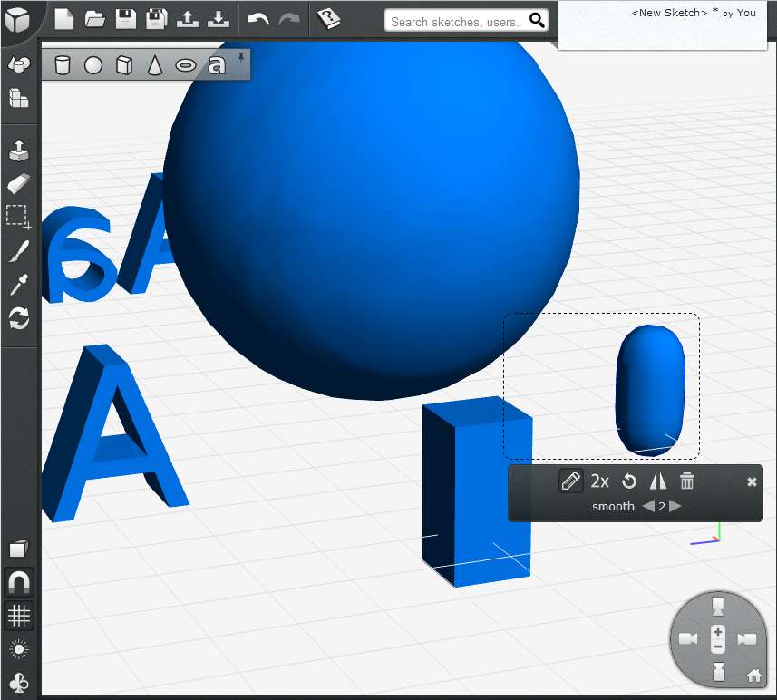Viewport: 777px width, 700px height.
Task: Select the 3D text tool
Action: 216,65
